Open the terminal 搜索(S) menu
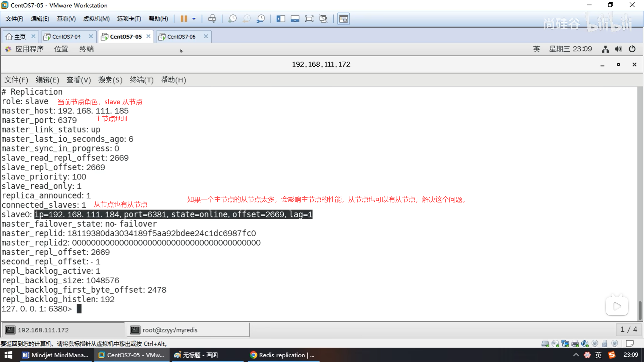Screen dimensions: 644x362 (110, 80)
